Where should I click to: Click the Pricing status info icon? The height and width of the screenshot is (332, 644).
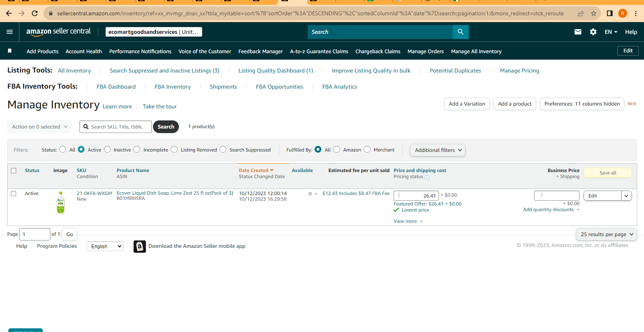click(x=427, y=177)
